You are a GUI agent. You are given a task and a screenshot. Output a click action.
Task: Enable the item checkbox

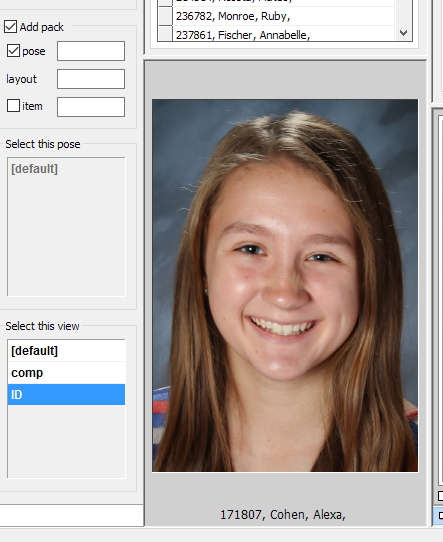click(x=13, y=106)
